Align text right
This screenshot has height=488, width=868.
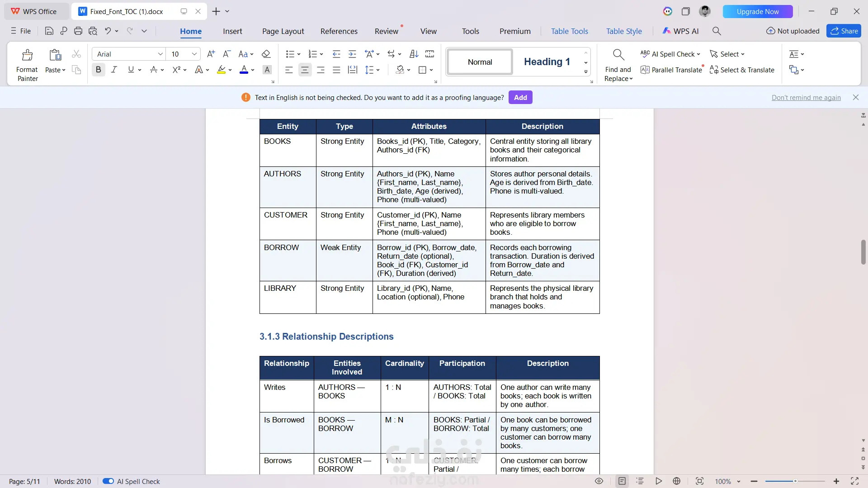click(321, 70)
